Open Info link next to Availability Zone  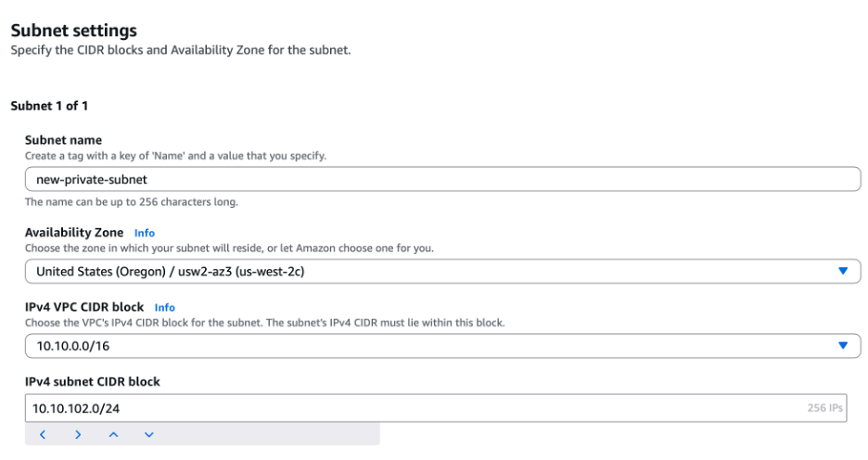(145, 233)
